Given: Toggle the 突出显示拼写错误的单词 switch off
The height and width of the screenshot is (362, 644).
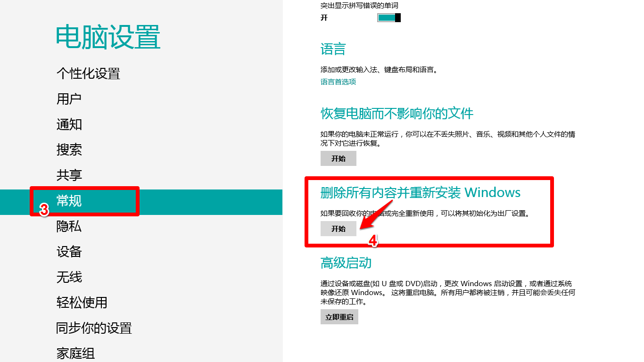Looking at the screenshot, I should point(388,17).
